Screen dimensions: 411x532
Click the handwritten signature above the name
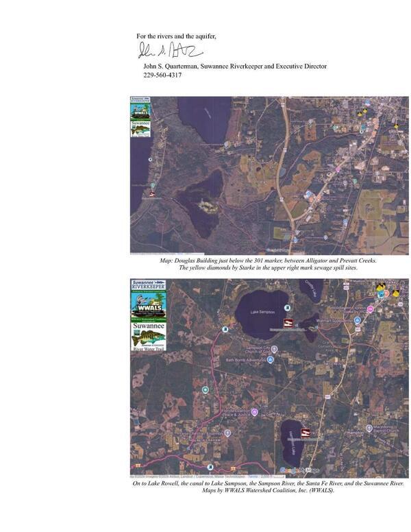pyautogui.click(x=171, y=50)
